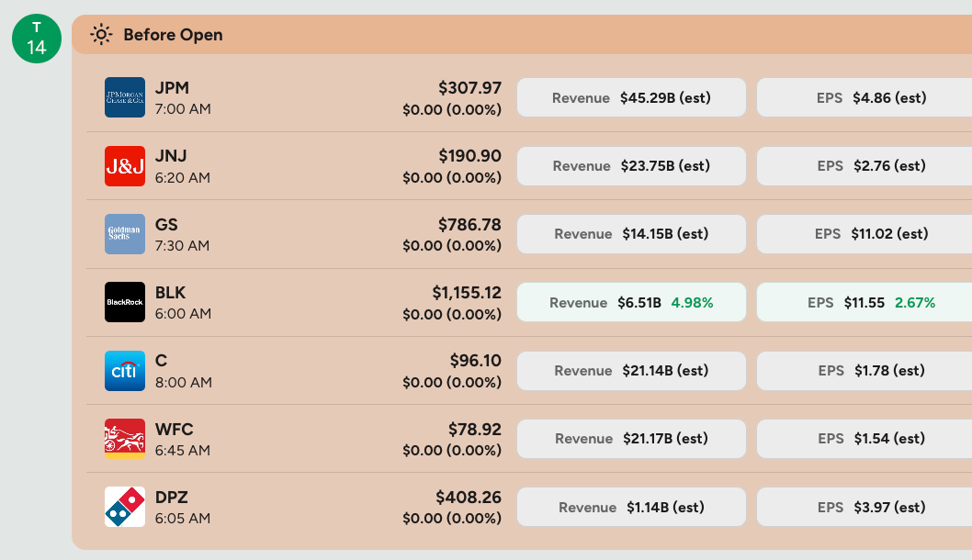The image size is (972, 560).
Task: Open the Goldman Sachs logo icon
Action: point(125,234)
